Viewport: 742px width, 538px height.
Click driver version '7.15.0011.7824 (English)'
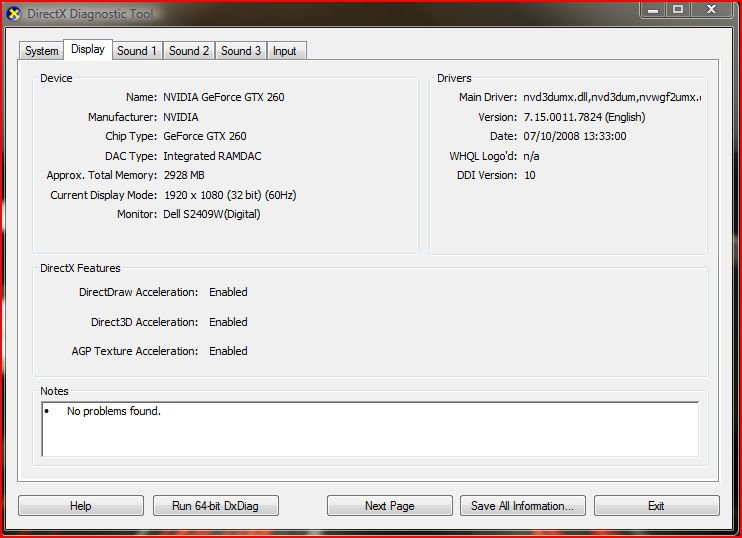click(x=584, y=117)
